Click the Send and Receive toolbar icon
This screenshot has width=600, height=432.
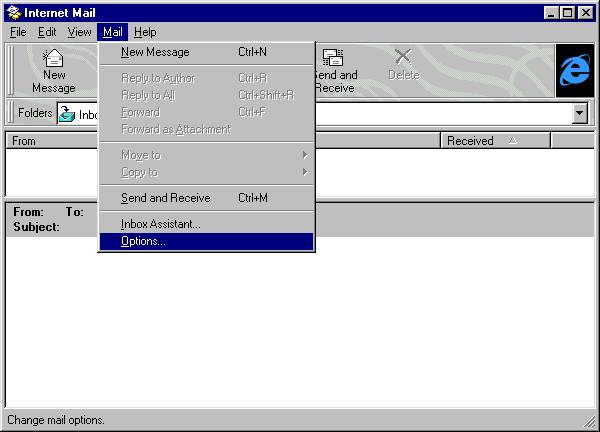point(333,57)
